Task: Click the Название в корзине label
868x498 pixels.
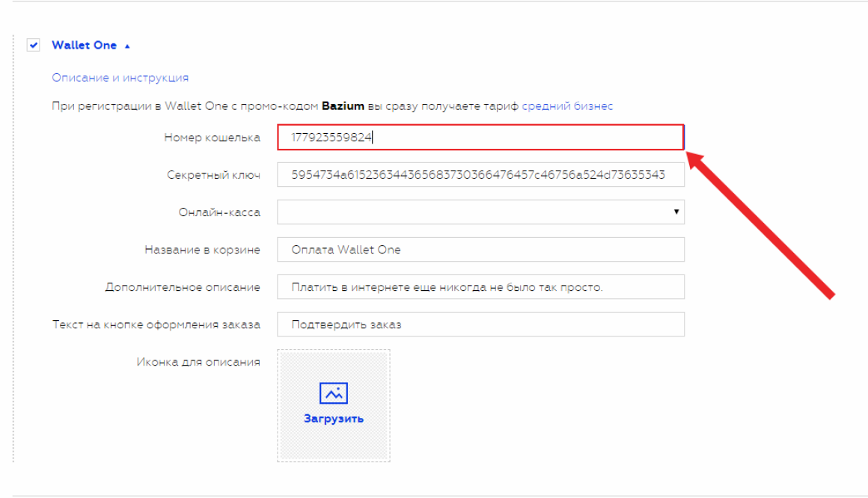Action: point(203,250)
